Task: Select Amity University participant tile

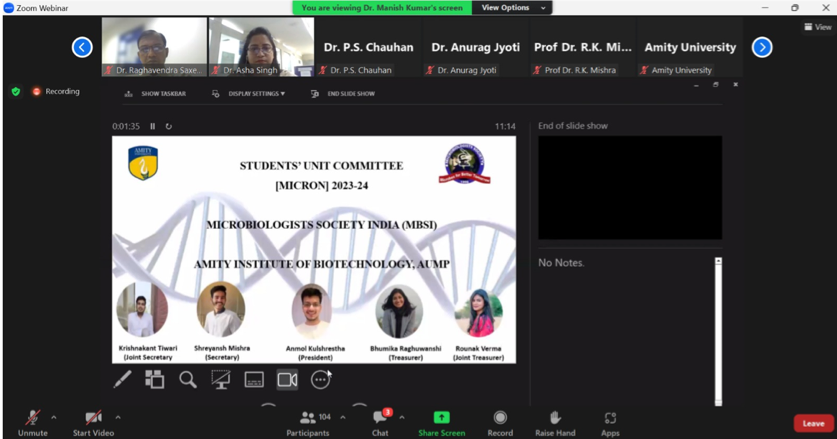Action: click(690, 47)
